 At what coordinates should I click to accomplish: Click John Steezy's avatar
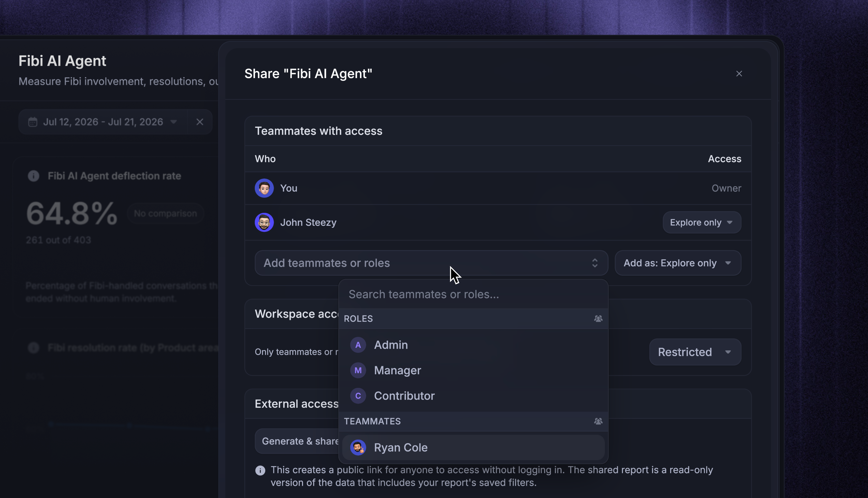(264, 222)
